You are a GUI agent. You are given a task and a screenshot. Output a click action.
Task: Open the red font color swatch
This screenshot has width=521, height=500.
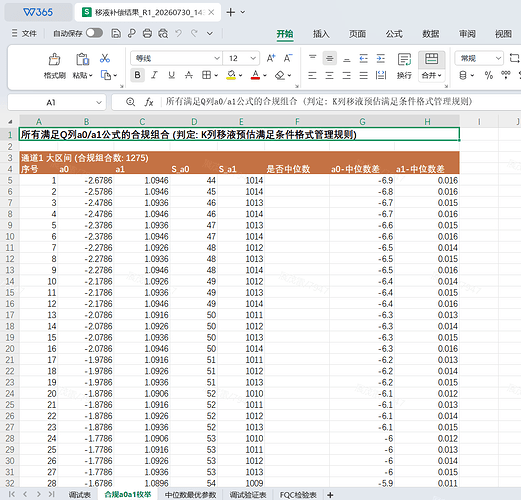tap(255, 75)
